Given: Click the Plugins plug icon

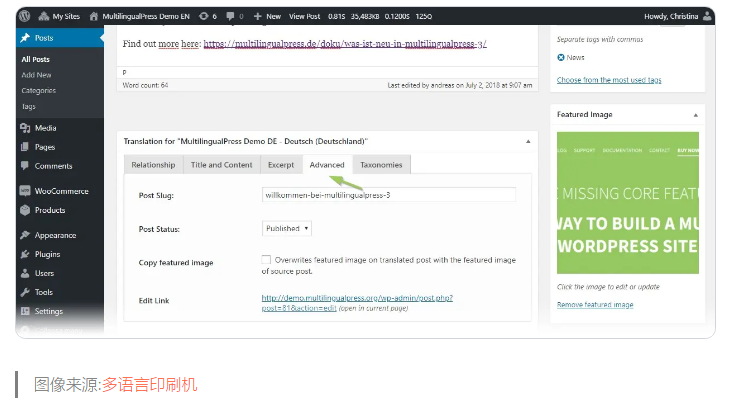Looking at the screenshot, I should pyautogui.click(x=25, y=254).
